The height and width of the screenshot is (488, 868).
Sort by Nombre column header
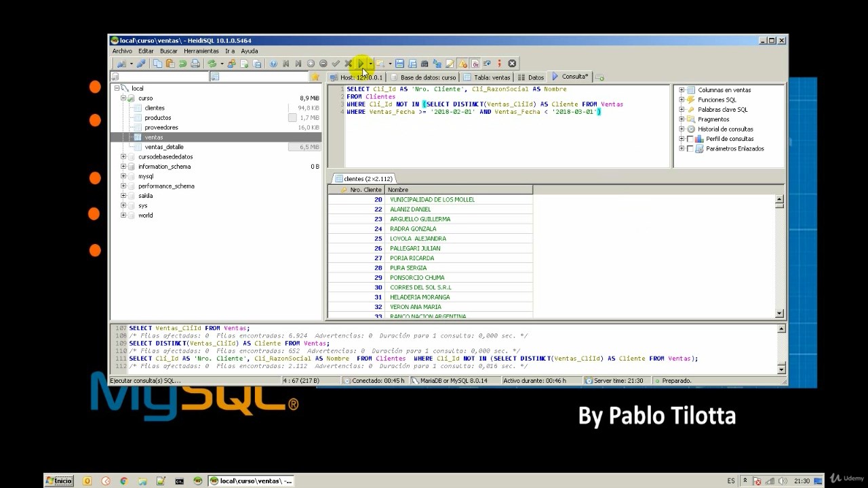[459, 190]
